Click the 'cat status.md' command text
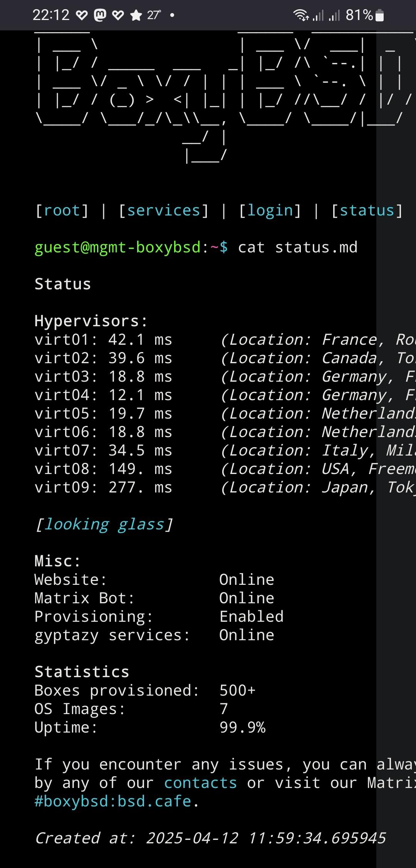Viewport: 416px width, 868px height. point(298,247)
